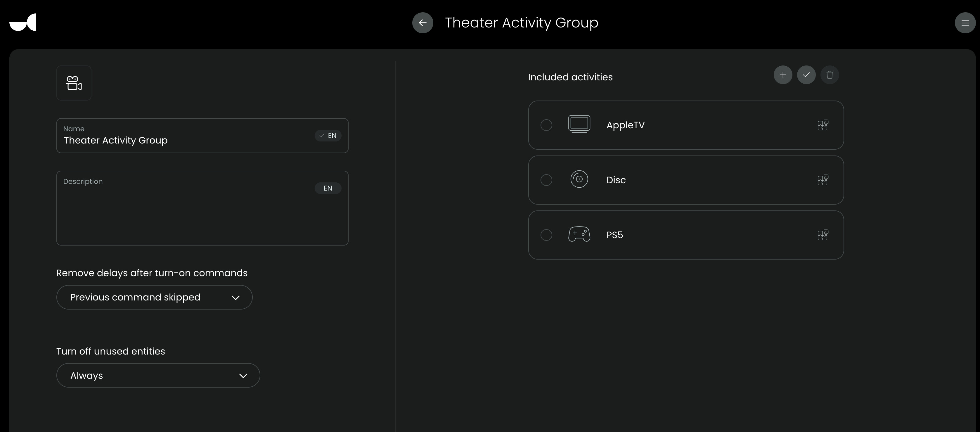Edit the Name input field
The image size is (980, 432).
click(202, 136)
